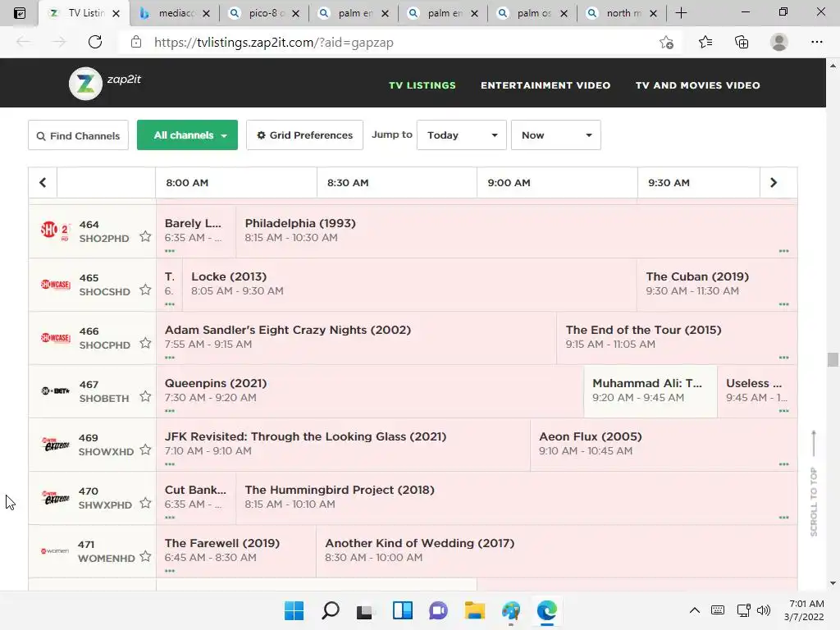The height and width of the screenshot is (630, 840).
Task: Click Extreme logo for channel 469
Action: click(55, 444)
